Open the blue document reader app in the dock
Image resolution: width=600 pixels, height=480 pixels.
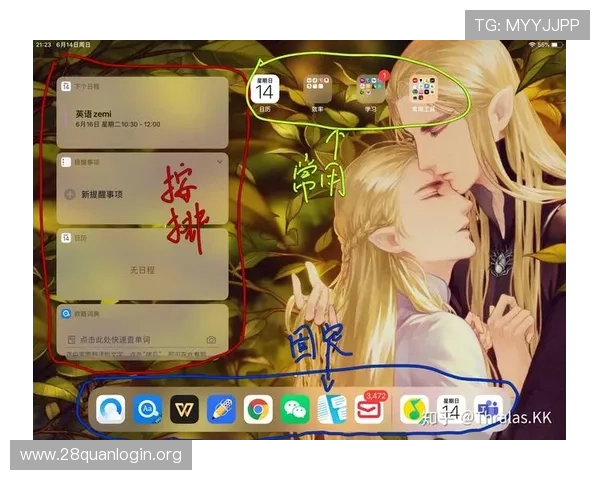click(x=332, y=410)
